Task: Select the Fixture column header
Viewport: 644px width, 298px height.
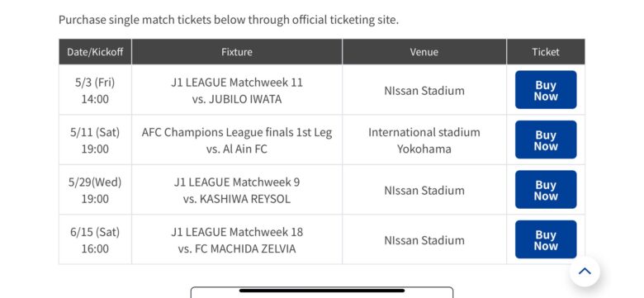Action: [x=237, y=52]
